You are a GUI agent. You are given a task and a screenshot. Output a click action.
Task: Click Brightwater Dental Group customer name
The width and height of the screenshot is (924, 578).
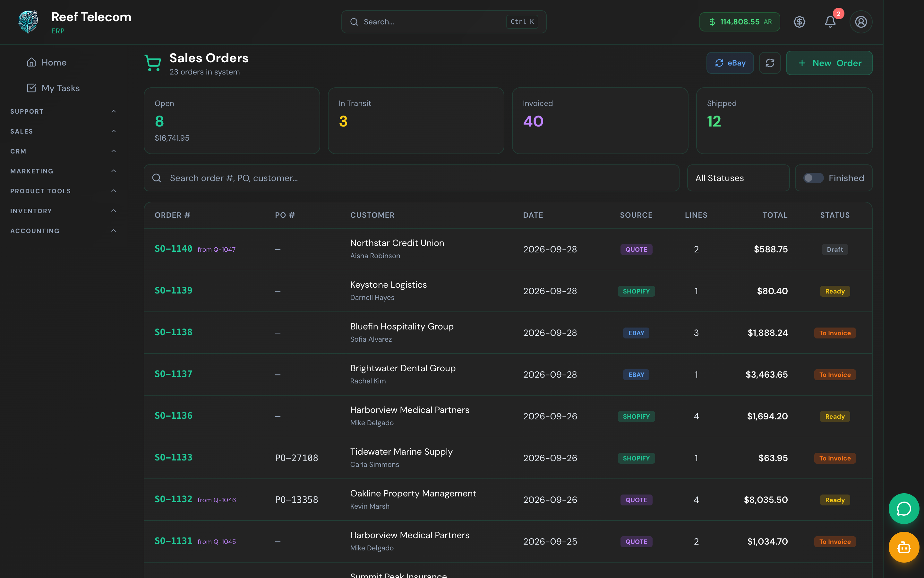coord(403,368)
